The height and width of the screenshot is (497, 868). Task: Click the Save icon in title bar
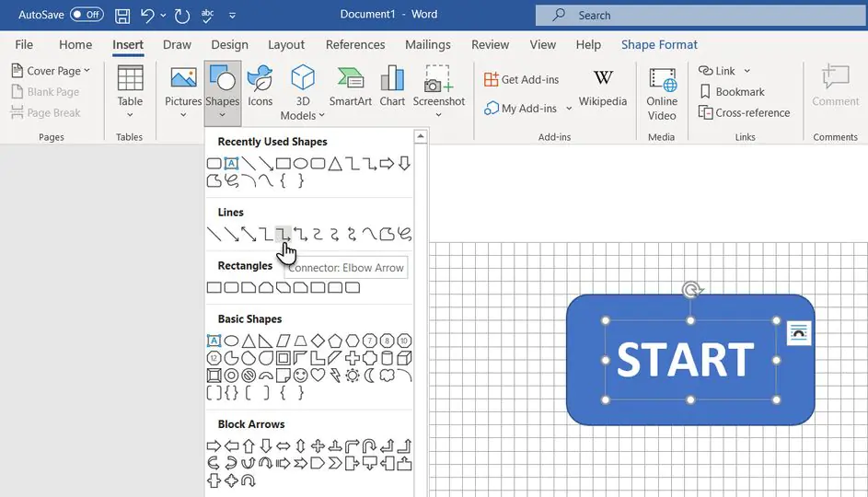coord(122,15)
